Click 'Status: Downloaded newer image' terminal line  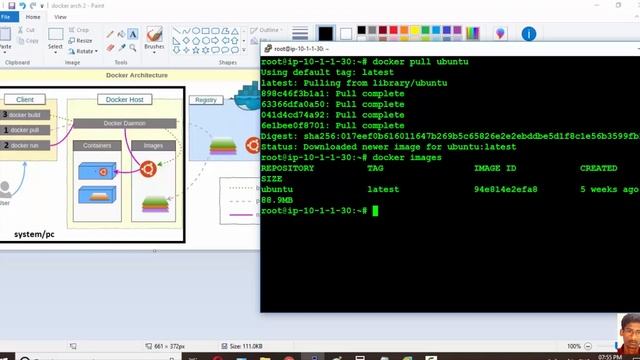click(388, 147)
